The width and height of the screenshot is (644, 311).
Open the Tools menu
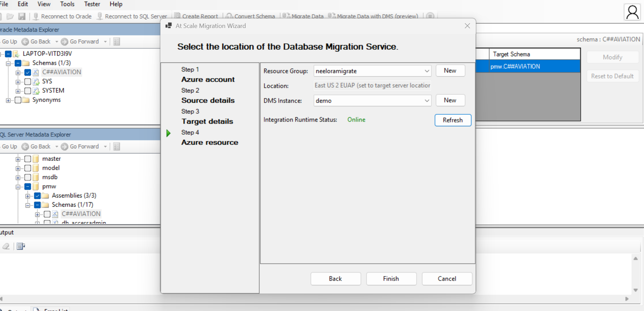coord(67,4)
